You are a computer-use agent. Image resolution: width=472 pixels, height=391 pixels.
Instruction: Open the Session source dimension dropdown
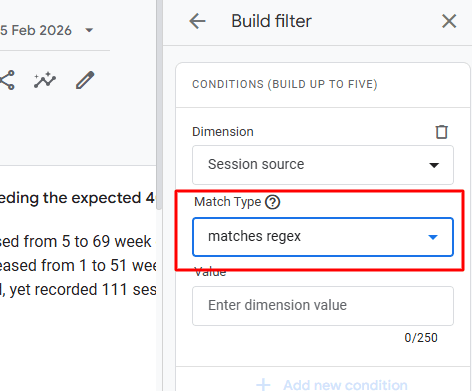(323, 165)
